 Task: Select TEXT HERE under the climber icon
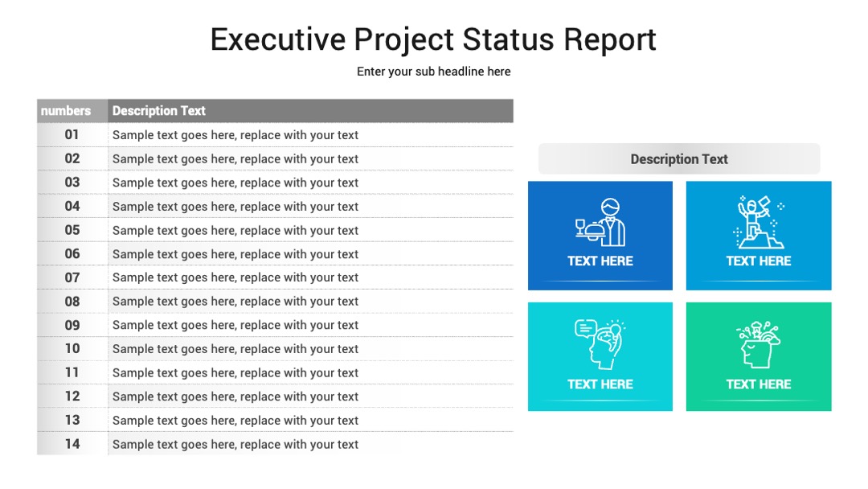[x=759, y=261]
